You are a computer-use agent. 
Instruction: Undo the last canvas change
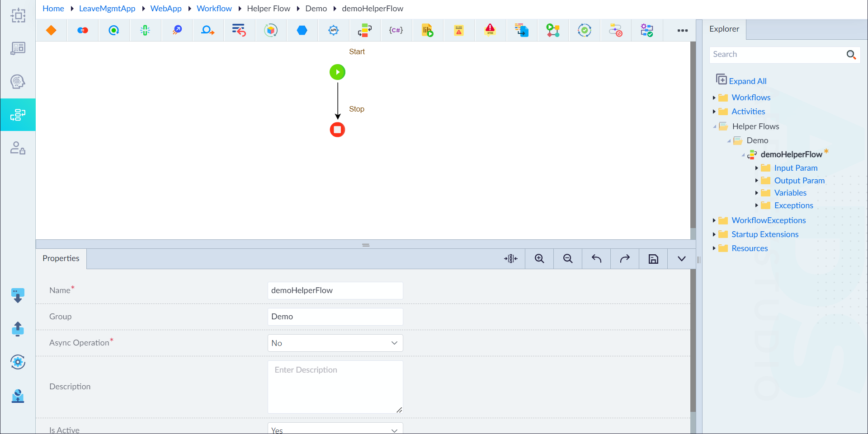[596, 259]
